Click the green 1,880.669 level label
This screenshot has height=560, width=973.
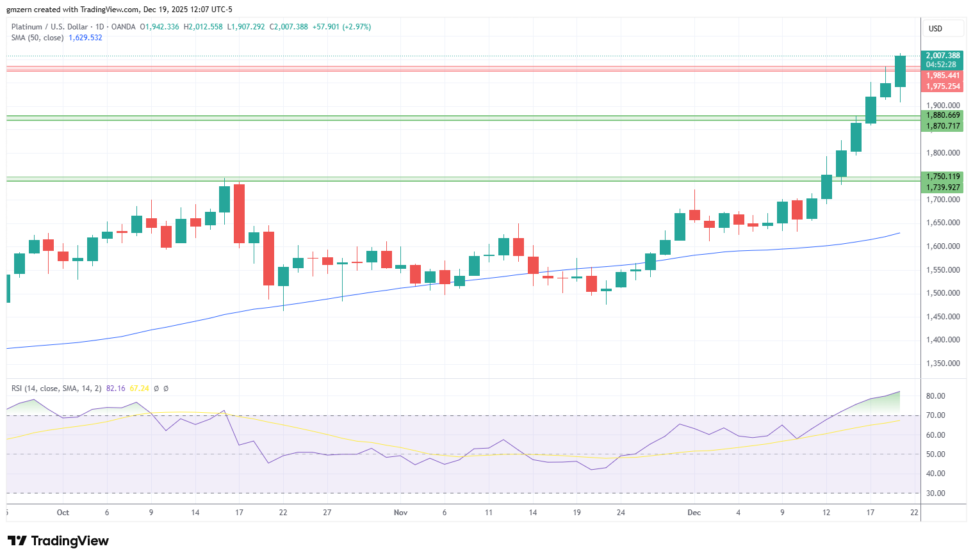point(942,115)
